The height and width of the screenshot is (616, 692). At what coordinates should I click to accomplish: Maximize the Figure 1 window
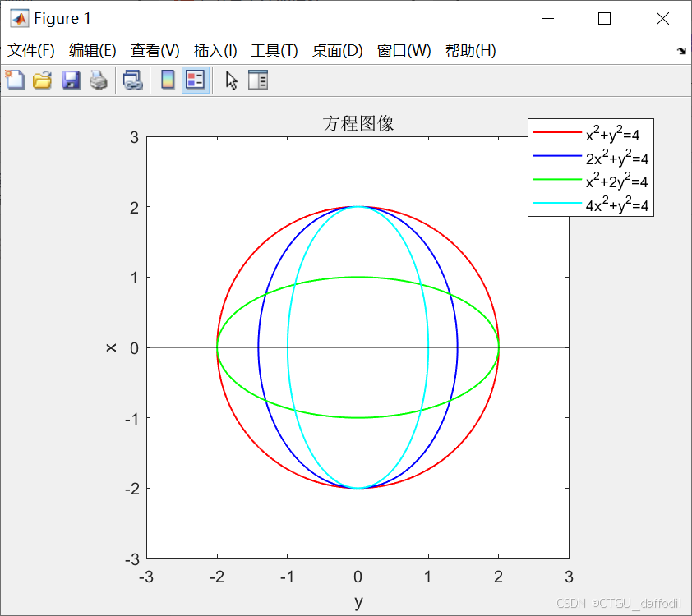pyautogui.click(x=604, y=19)
